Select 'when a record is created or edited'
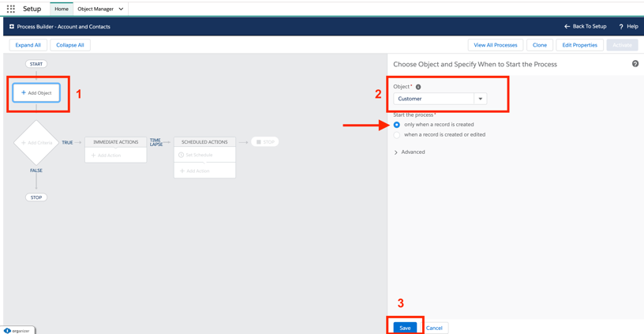This screenshot has height=334, width=644. (x=397, y=135)
